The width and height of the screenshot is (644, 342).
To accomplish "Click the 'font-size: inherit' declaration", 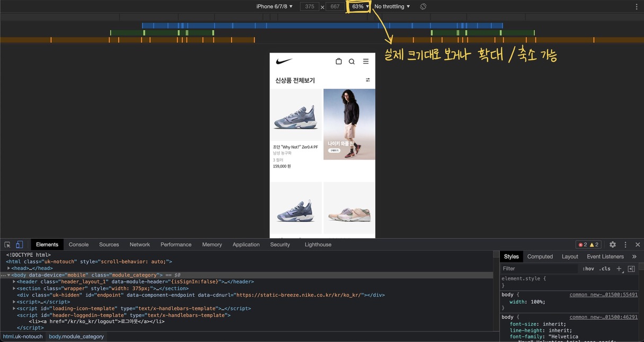I will [x=537, y=324].
